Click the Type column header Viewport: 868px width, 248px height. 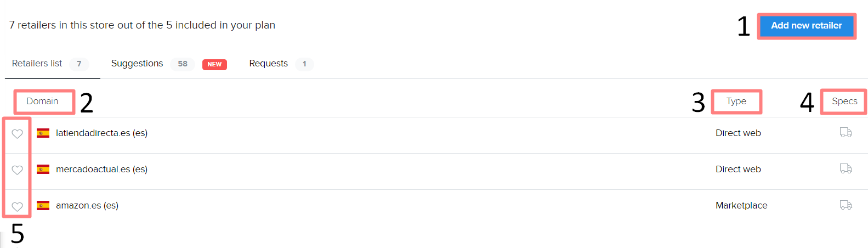(736, 102)
